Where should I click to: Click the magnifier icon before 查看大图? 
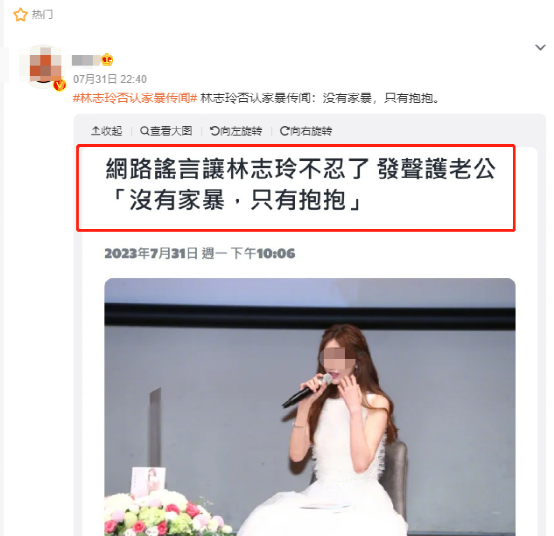(x=145, y=131)
